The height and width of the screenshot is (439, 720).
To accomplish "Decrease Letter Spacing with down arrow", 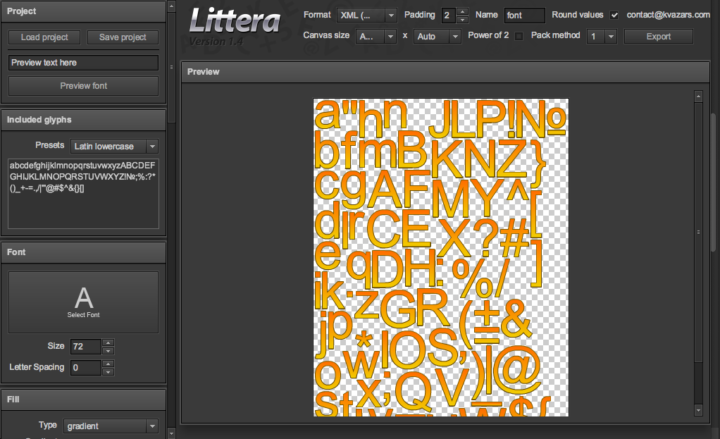I will (x=108, y=372).
